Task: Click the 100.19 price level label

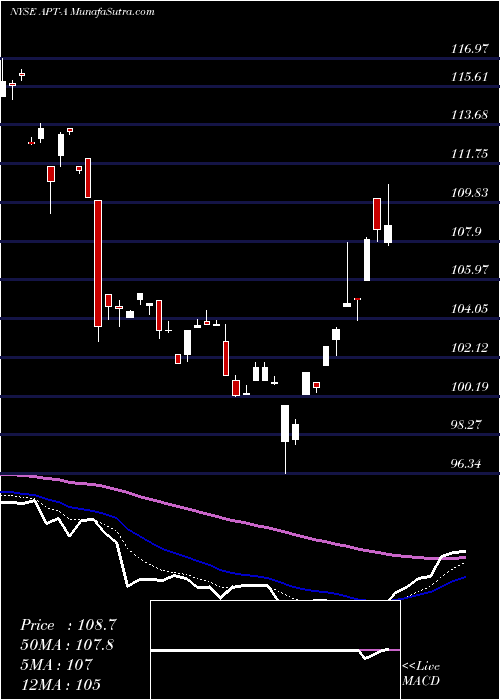Action: pyautogui.click(x=470, y=387)
